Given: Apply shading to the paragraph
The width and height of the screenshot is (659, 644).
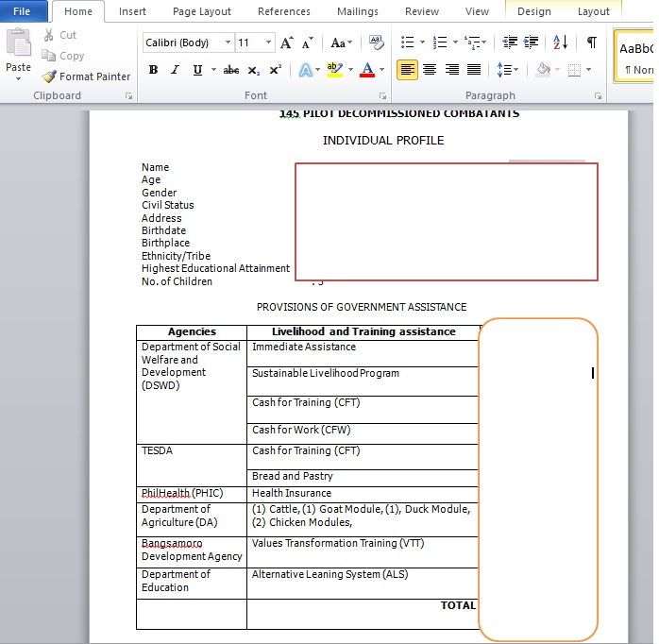Looking at the screenshot, I should click(544, 69).
